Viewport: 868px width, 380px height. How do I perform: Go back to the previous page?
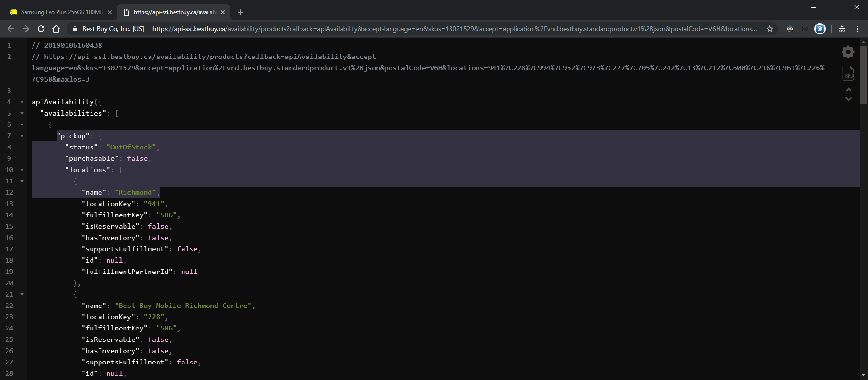point(11,29)
